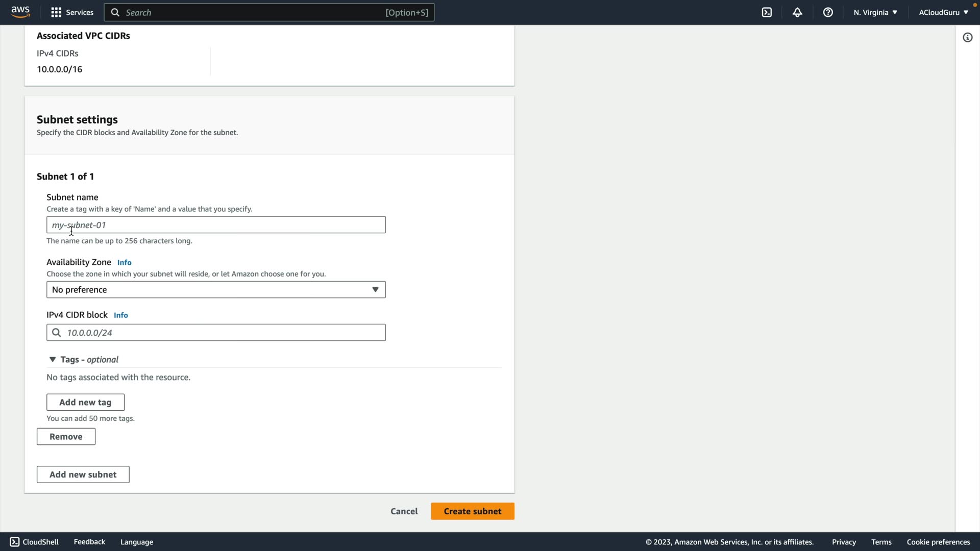
Task: Click the AWS logo home icon
Action: [x=20, y=12]
